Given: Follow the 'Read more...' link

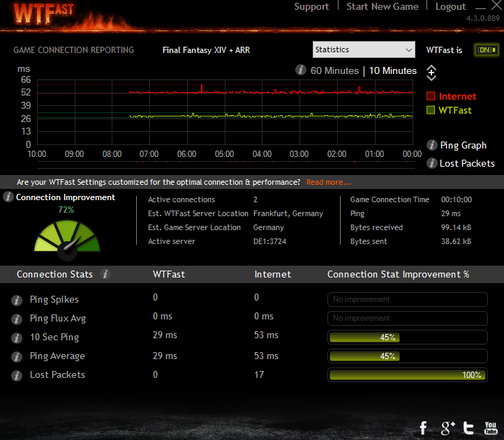Looking at the screenshot, I should click(328, 182).
